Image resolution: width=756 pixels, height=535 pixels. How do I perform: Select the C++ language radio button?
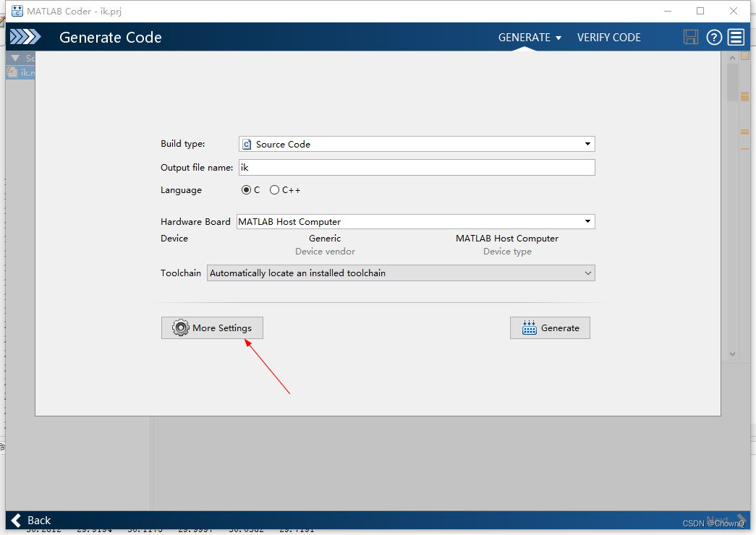(274, 190)
